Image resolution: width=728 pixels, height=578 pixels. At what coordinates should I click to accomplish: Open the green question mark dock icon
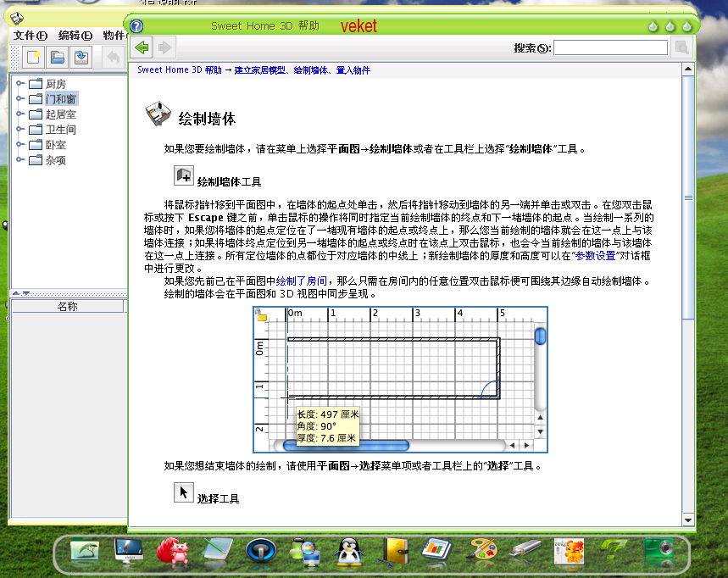[x=614, y=552]
